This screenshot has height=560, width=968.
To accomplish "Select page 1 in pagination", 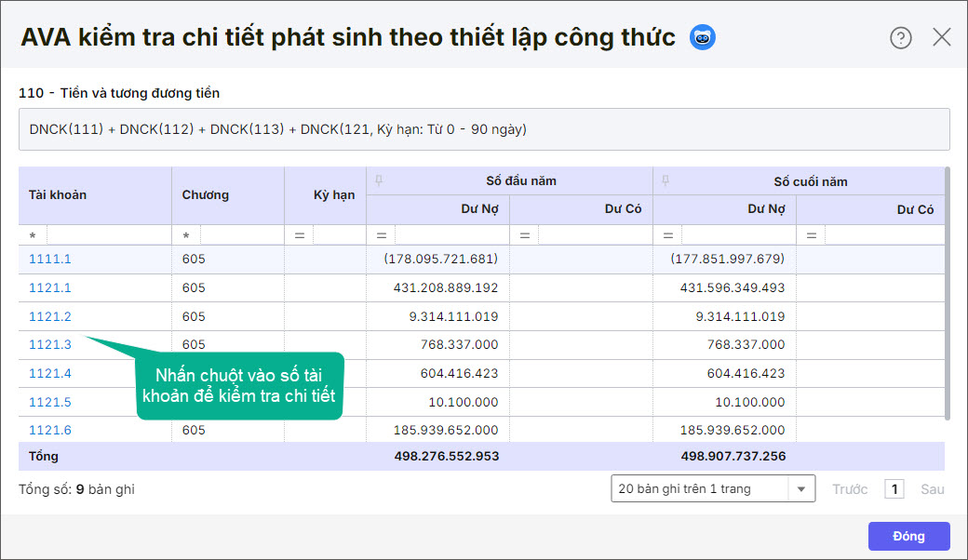I will pyautogui.click(x=894, y=488).
